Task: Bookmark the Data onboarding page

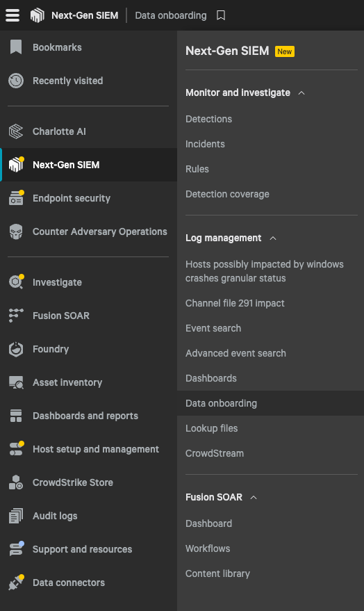Action: pyautogui.click(x=221, y=15)
